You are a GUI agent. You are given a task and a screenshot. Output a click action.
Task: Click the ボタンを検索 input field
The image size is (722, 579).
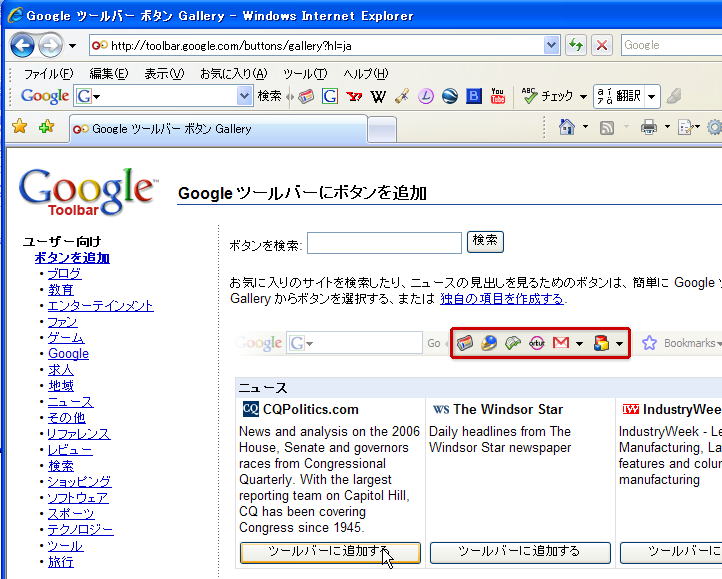[x=384, y=243]
